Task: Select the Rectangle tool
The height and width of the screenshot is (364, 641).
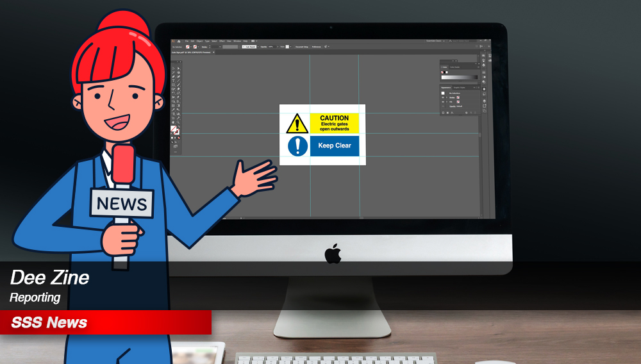Action: [173, 85]
